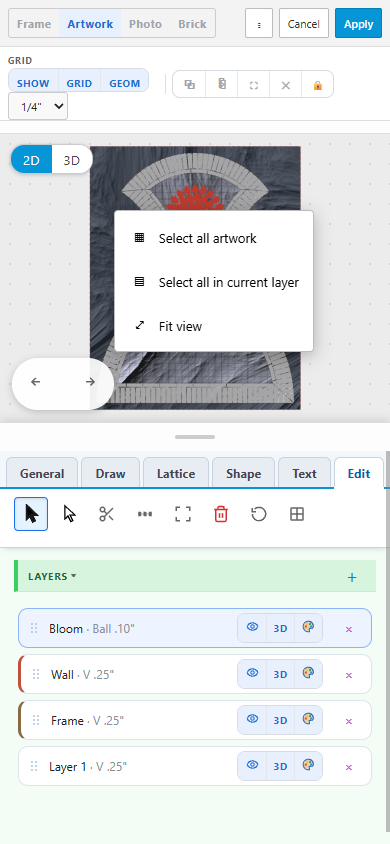
Task: Open the Lattice tab
Action: click(x=176, y=473)
